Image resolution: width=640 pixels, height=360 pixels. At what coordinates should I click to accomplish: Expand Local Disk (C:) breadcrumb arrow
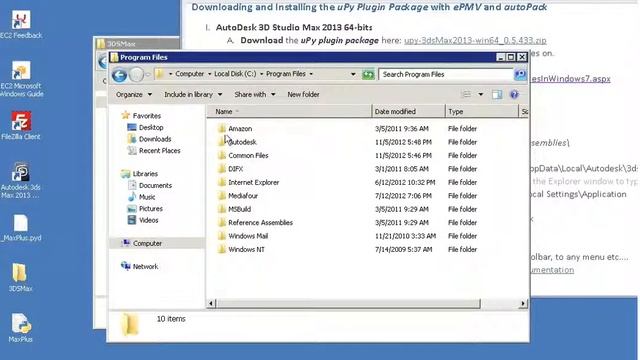coord(261,74)
